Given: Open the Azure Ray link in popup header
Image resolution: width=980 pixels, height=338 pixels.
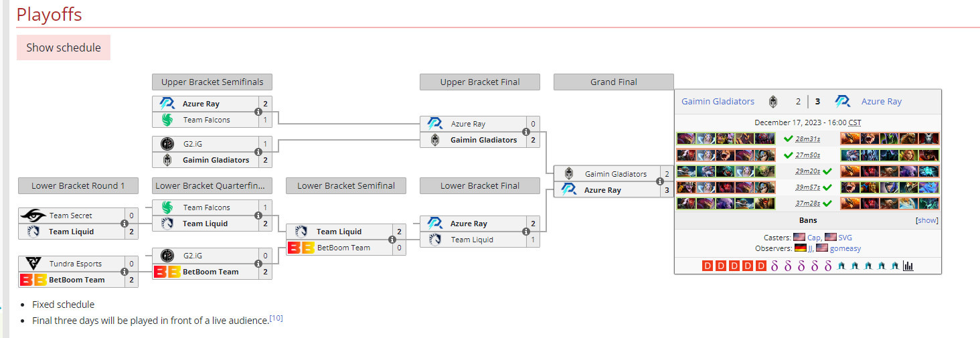Looking at the screenshot, I should tap(881, 102).
